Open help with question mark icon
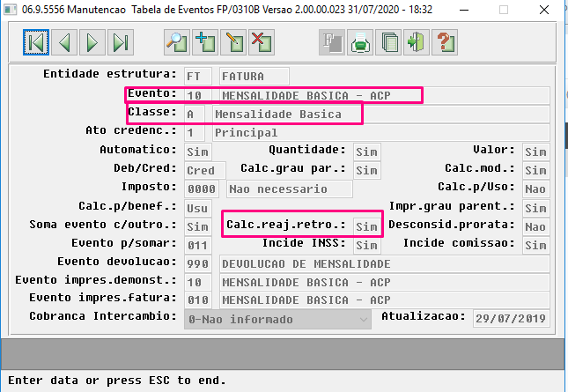This screenshot has width=568, height=392. (x=445, y=42)
